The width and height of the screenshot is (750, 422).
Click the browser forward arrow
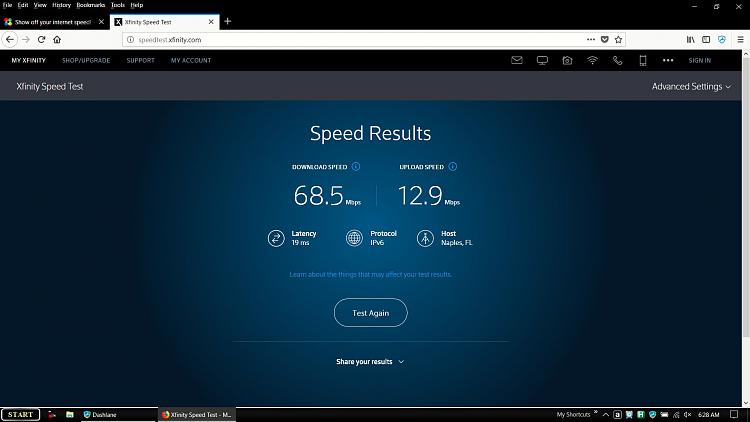click(x=26, y=40)
